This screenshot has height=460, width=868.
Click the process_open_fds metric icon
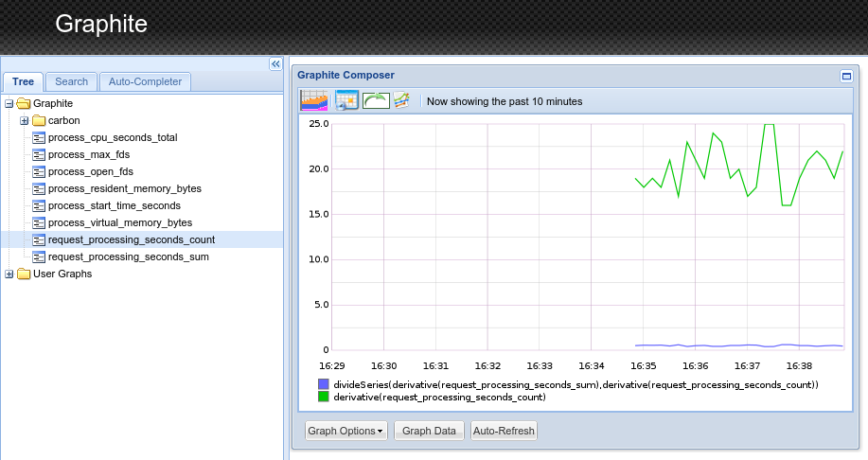click(39, 172)
